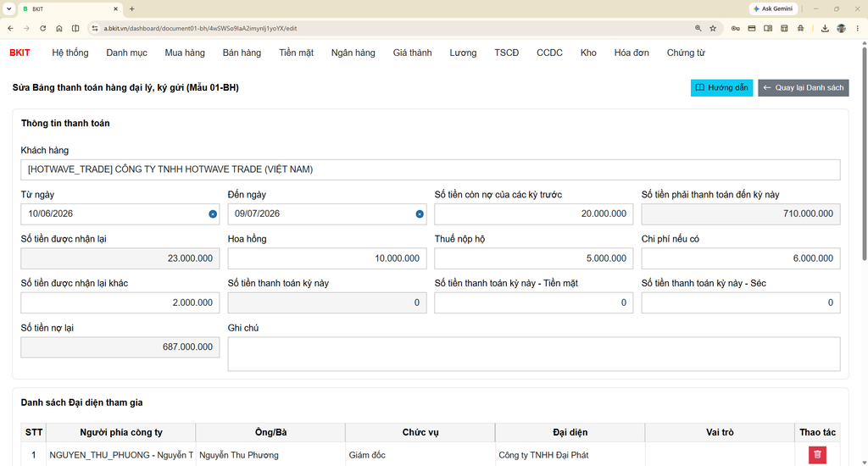
Task: Edit the payment Tiền mặt amount field
Action: click(x=534, y=302)
